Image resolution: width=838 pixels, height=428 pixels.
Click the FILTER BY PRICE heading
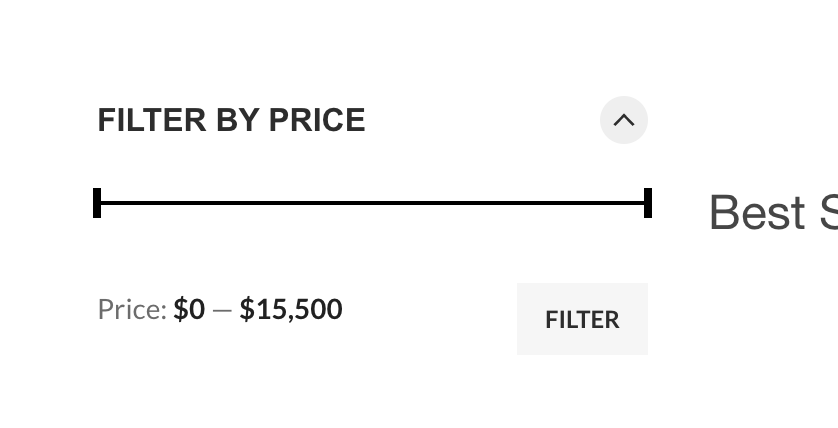pos(231,120)
